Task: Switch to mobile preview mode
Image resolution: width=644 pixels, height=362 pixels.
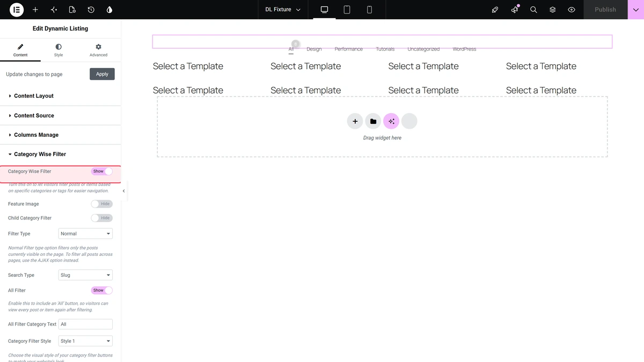Action: 369,10
